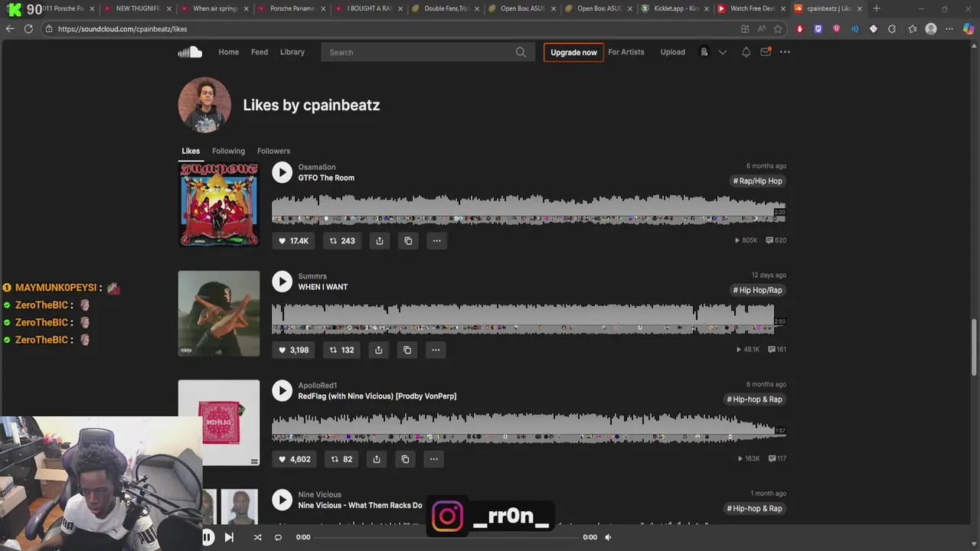
Task: Open the browser Extensions puzzle icon
Action: [x=892, y=29]
